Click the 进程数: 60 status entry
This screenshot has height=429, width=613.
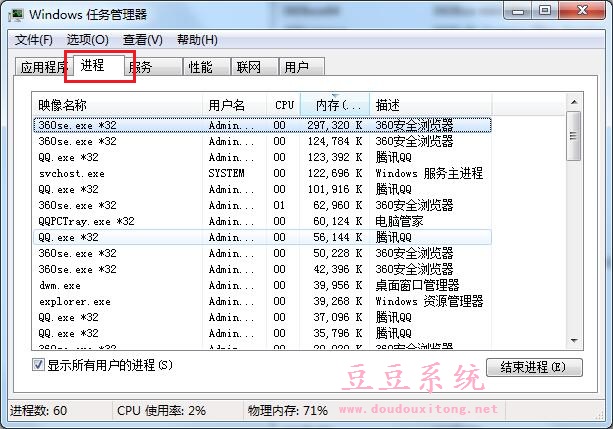point(38,411)
